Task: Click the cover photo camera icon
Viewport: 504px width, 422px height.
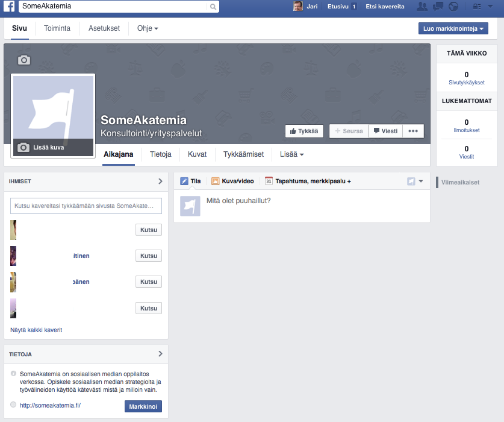Action: pyautogui.click(x=24, y=60)
